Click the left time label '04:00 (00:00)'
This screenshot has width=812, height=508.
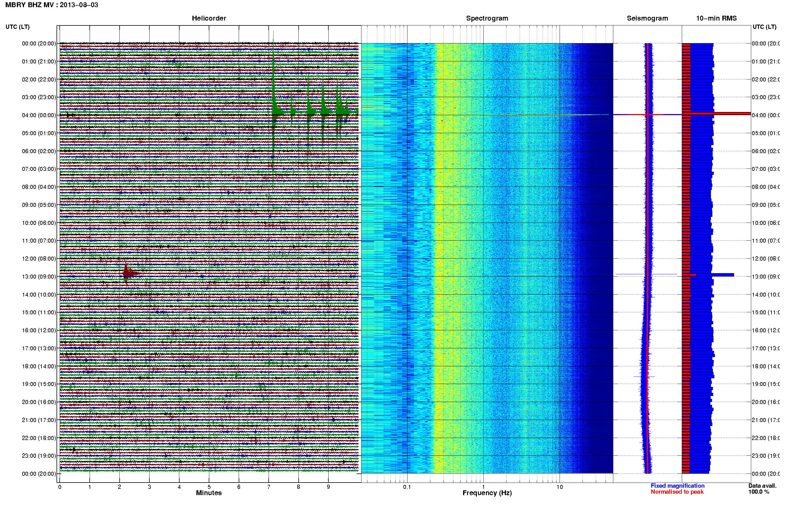coord(39,115)
